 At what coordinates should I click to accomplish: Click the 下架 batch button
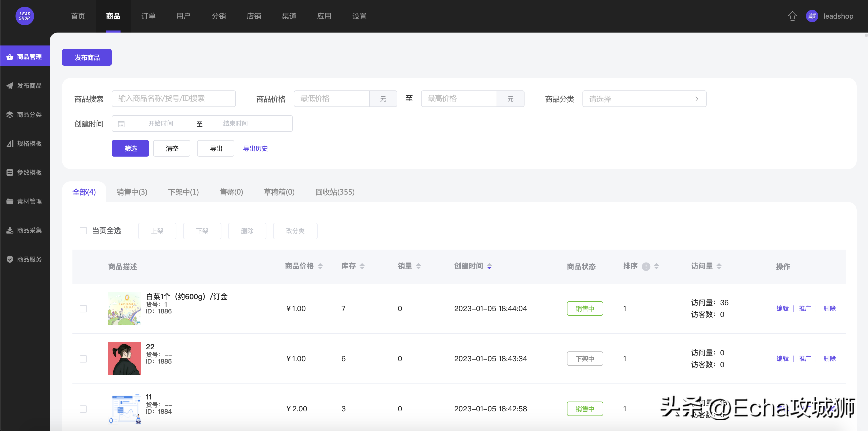(202, 231)
